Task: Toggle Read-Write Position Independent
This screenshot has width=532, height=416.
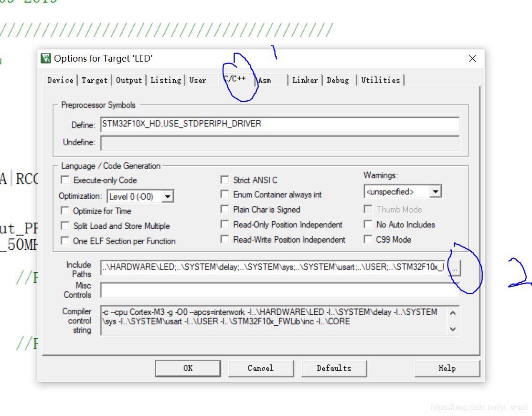Action: (x=224, y=240)
